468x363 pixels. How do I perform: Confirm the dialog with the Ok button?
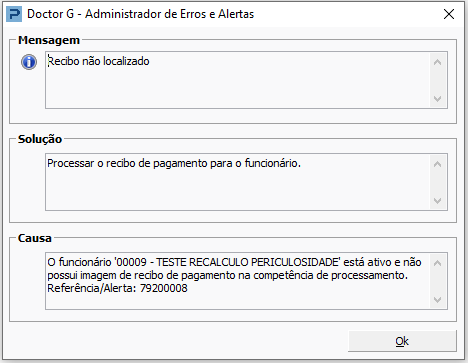click(402, 341)
